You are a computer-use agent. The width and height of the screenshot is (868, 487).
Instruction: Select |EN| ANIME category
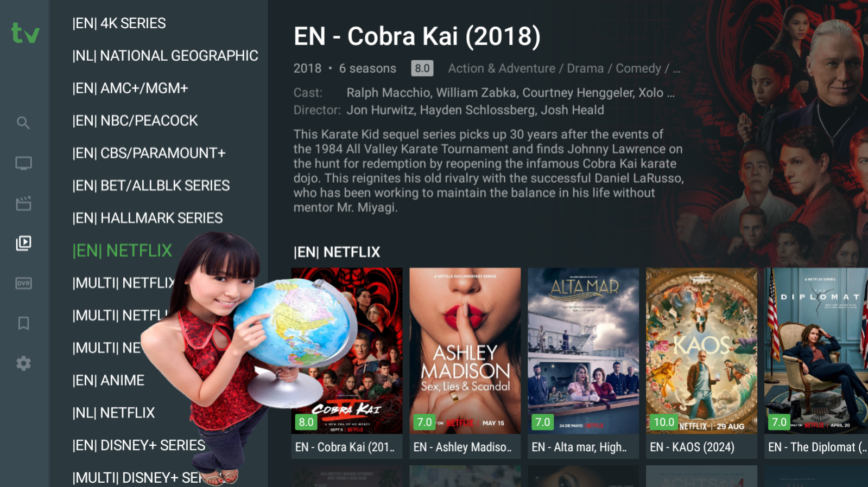(109, 380)
